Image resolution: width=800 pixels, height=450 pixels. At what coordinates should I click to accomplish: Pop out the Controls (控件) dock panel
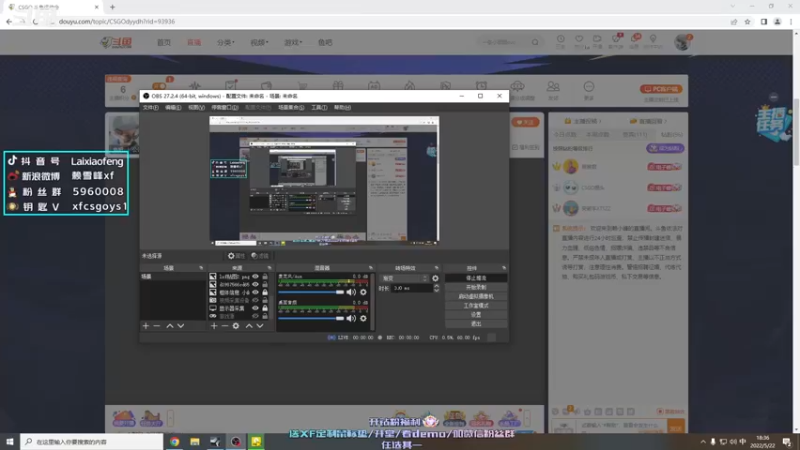(x=504, y=268)
